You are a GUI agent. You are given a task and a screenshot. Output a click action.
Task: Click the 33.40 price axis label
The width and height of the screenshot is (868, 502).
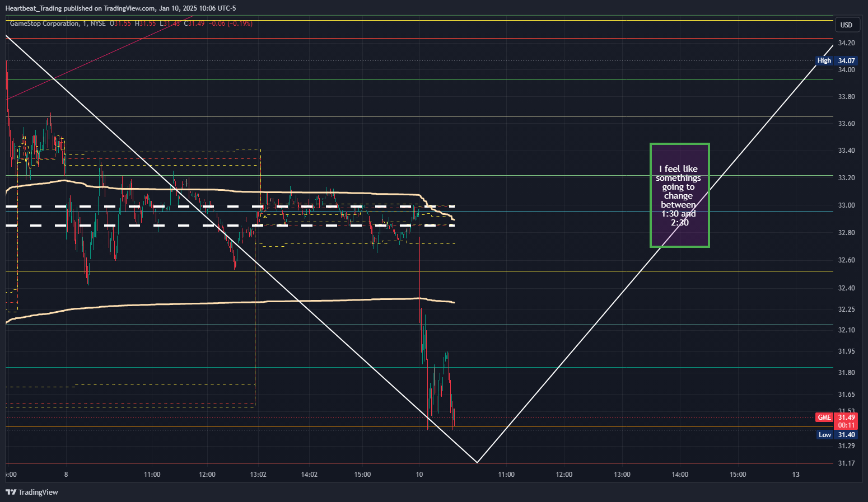(x=846, y=151)
